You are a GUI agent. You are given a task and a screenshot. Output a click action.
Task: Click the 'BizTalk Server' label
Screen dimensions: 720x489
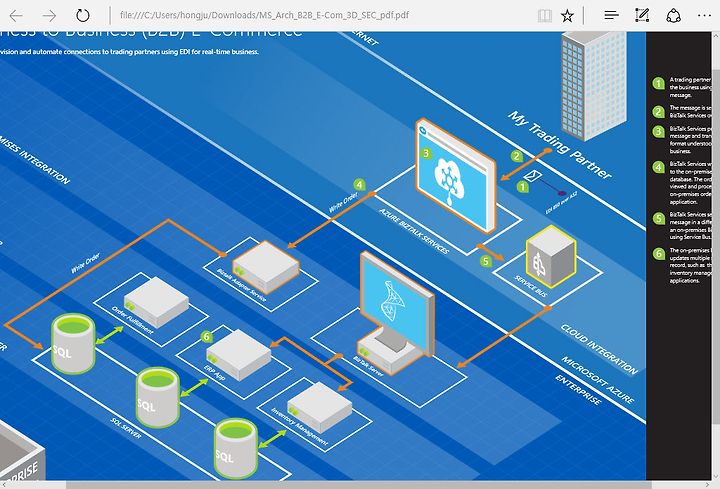point(368,366)
